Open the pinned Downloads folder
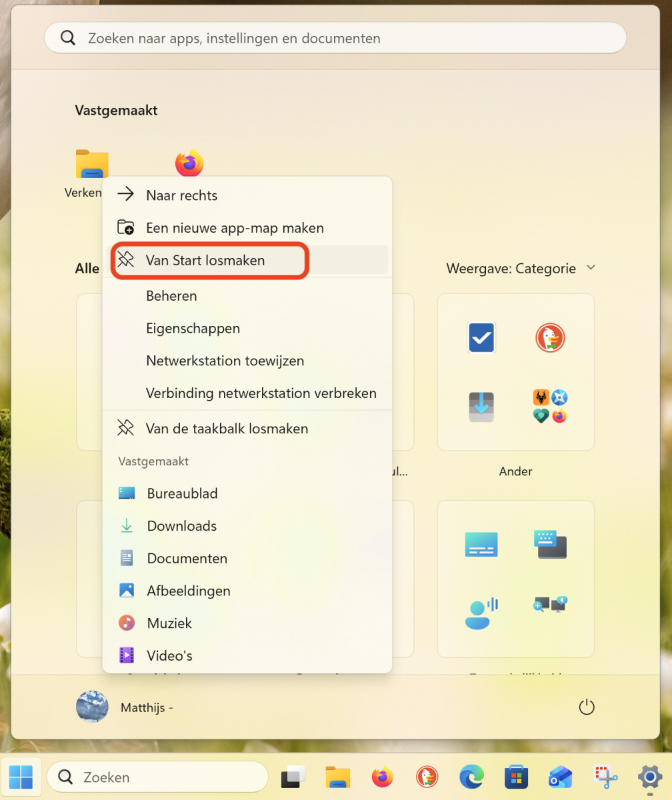 [181, 526]
